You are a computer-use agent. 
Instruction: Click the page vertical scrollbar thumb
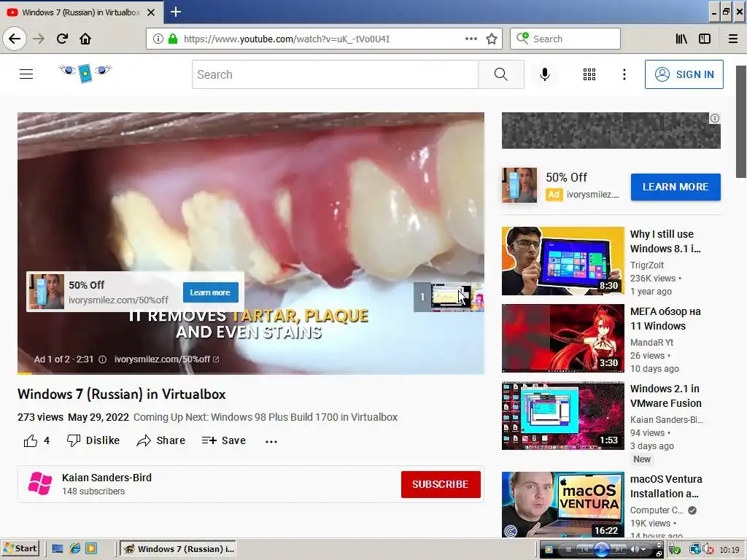tap(741, 122)
